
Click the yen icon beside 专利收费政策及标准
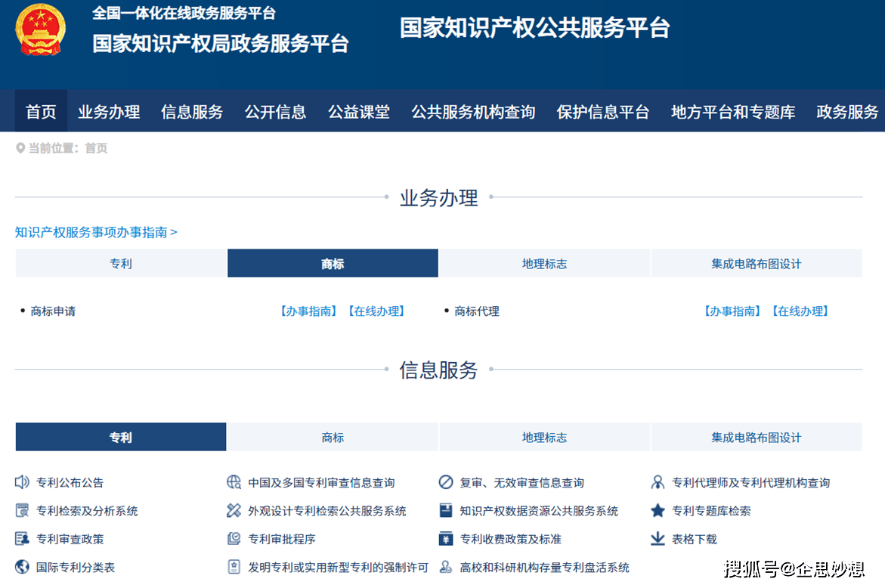point(446,539)
